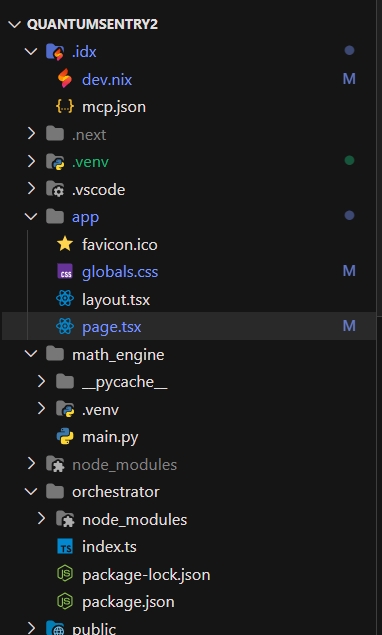Image resolution: width=382 pixels, height=635 pixels.
Task: Expand the public folder chevron
Action: point(31,628)
